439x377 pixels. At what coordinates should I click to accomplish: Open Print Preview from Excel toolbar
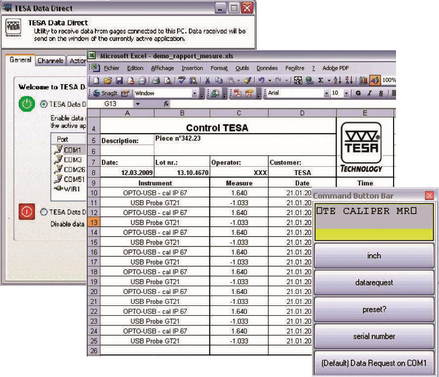coord(168,80)
